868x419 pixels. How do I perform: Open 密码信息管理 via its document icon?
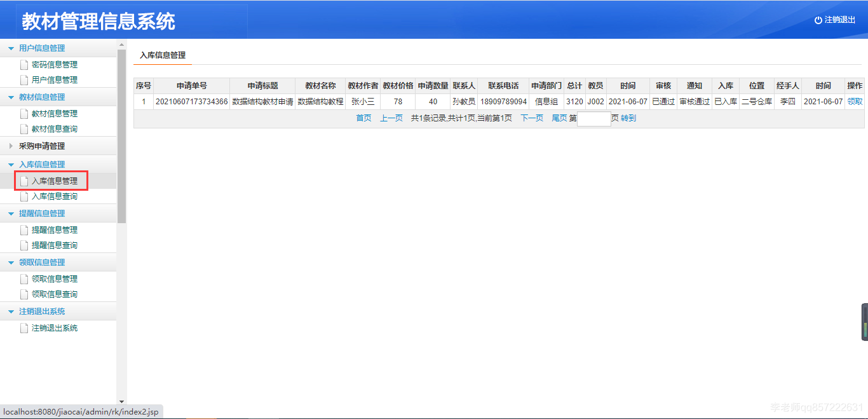(x=24, y=64)
